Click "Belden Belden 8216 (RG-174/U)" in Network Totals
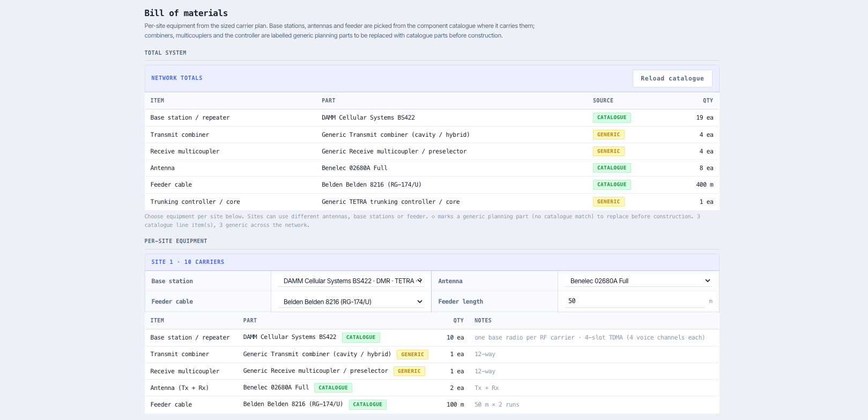 point(372,185)
